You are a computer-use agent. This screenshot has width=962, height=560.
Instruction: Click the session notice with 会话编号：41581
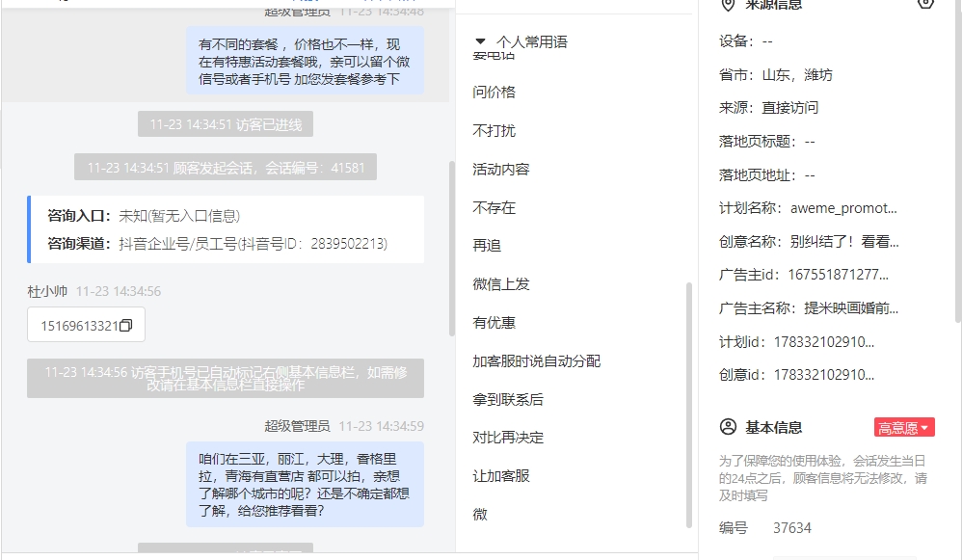click(226, 168)
